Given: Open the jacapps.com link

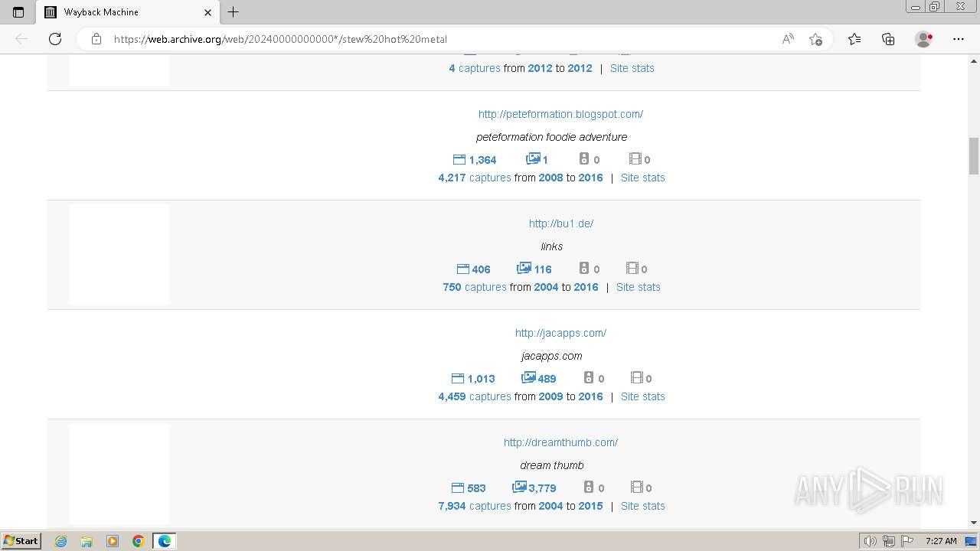Looking at the screenshot, I should [x=560, y=333].
